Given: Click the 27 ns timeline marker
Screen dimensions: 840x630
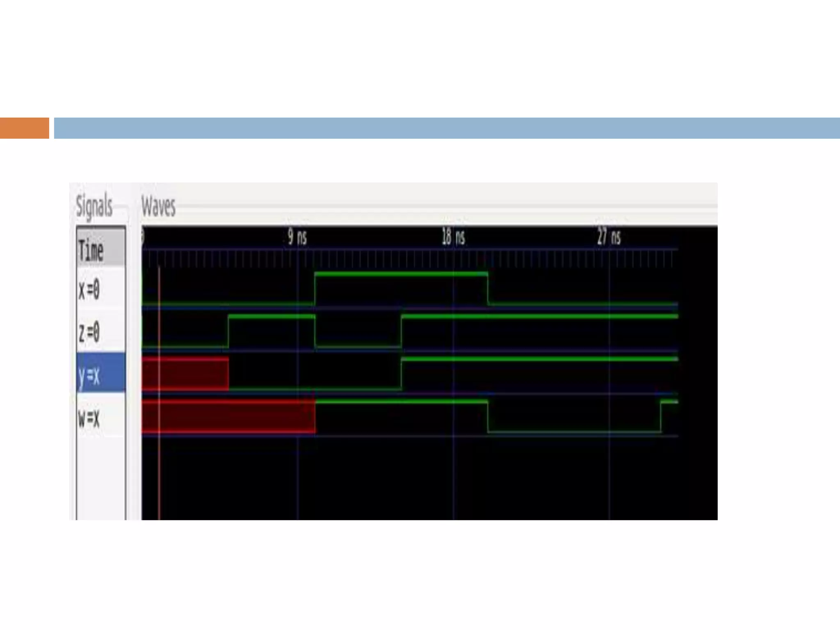Looking at the screenshot, I should 609,237.
